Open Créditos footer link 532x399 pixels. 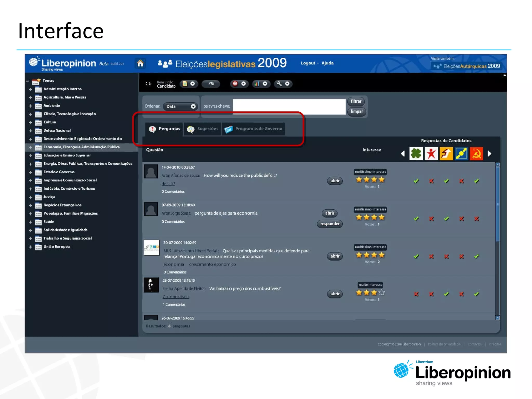point(495,344)
